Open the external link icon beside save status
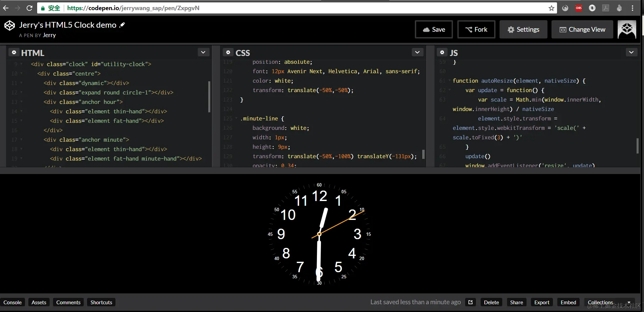Viewport: 644px width, 312px height. point(471,302)
